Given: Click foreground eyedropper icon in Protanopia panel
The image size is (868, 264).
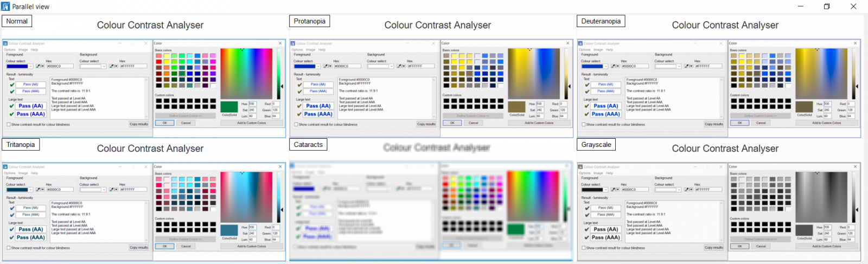Looking at the screenshot, I should click(x=325, y=66).
